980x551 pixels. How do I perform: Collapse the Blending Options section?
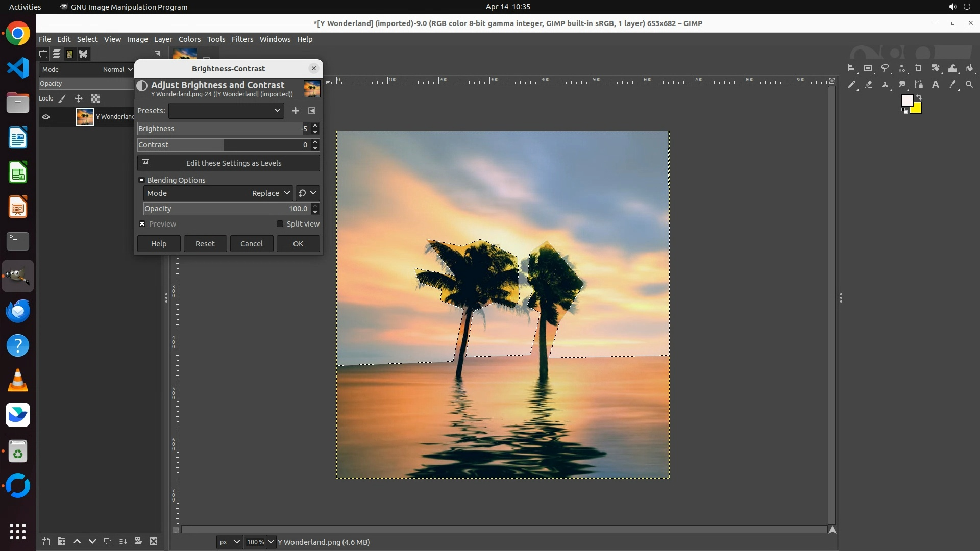141,180
